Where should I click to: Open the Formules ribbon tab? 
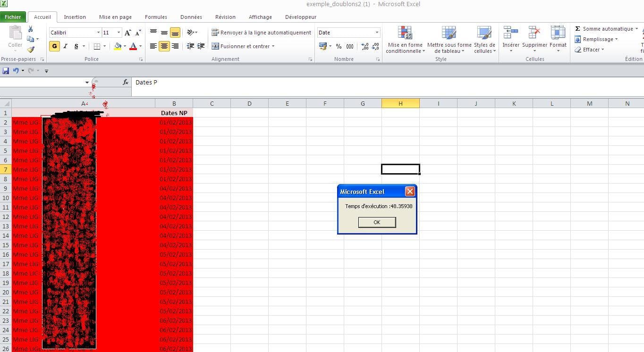156,17
